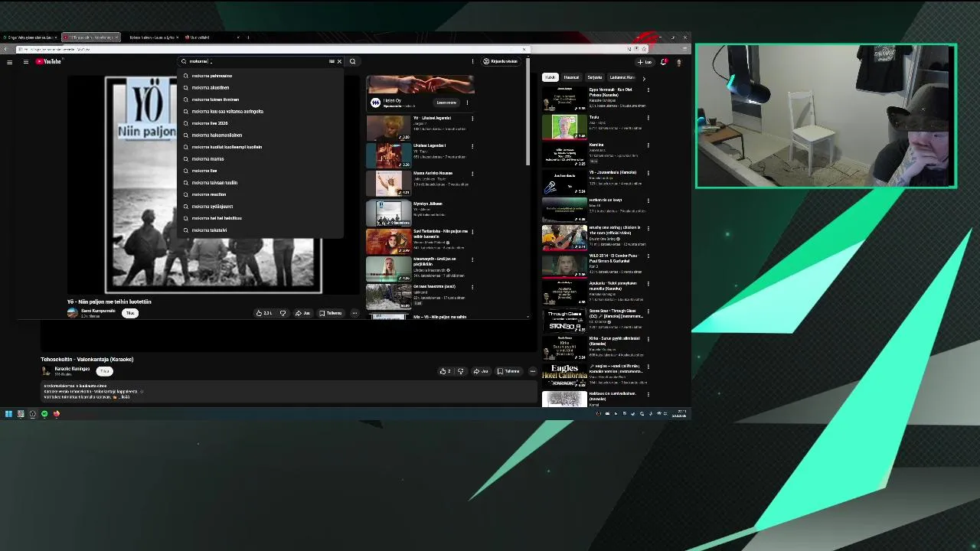Click the Kirjaudu sisään sign-in button

pyautogui.click(x=501, y=61)
